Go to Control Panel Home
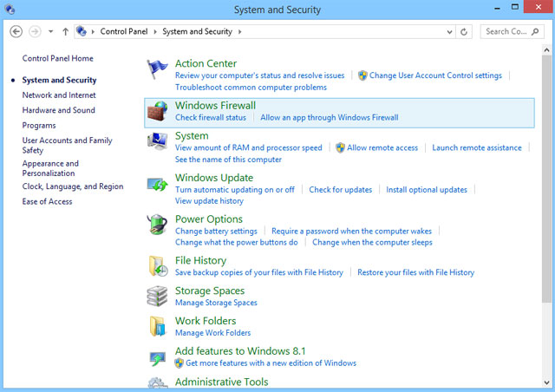The width and height of the screenshot is (555, 392). pyautogui.click(x=58, y=58)
